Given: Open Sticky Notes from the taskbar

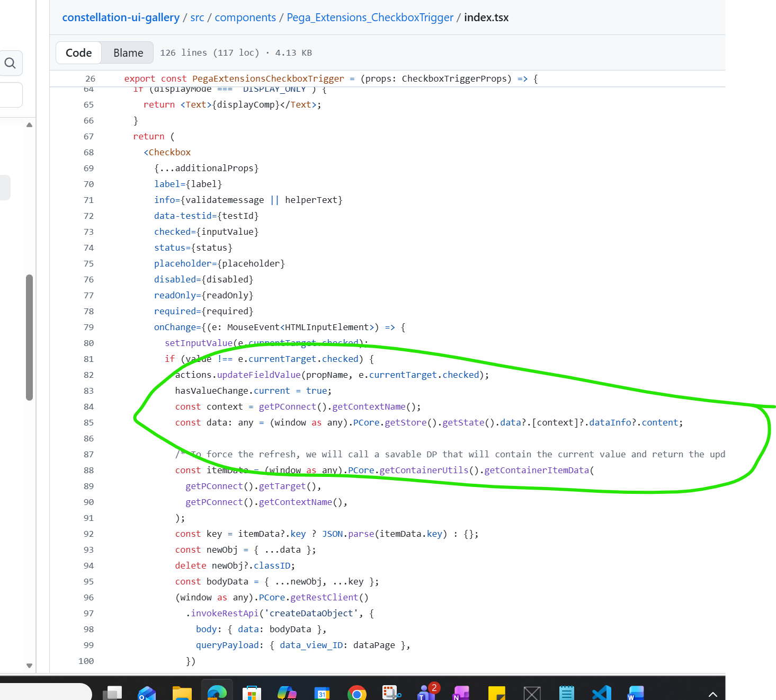Looking at the screenshot, I should [496, 693].
